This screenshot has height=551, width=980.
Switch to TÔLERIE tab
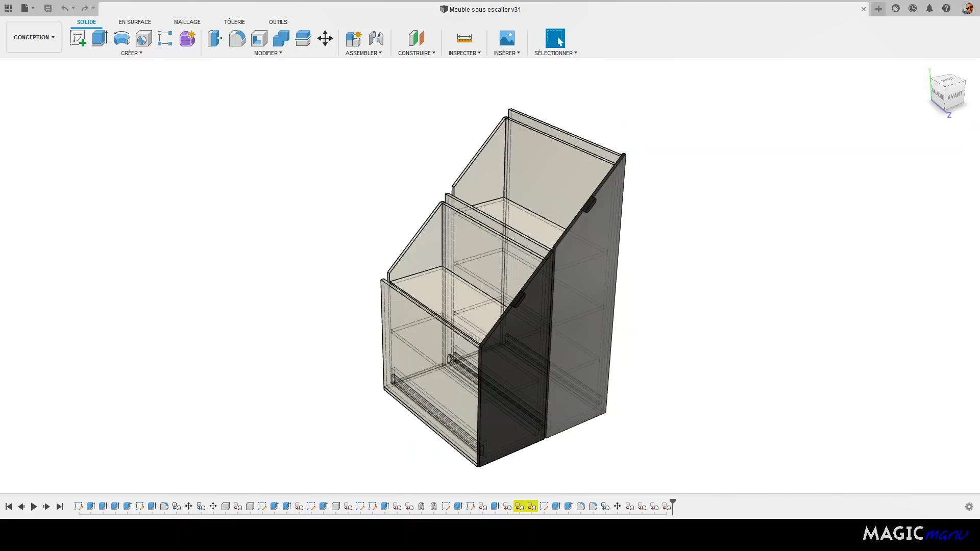[234, 21]
